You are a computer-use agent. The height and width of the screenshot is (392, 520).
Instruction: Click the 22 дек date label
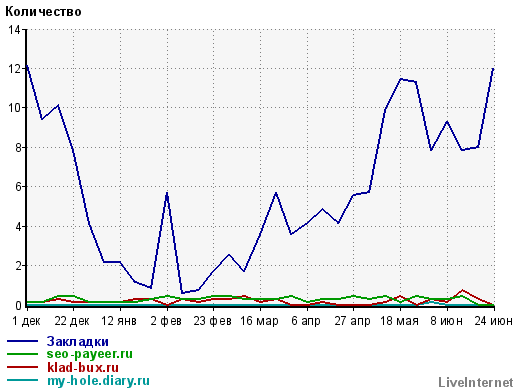click(72, 321)
